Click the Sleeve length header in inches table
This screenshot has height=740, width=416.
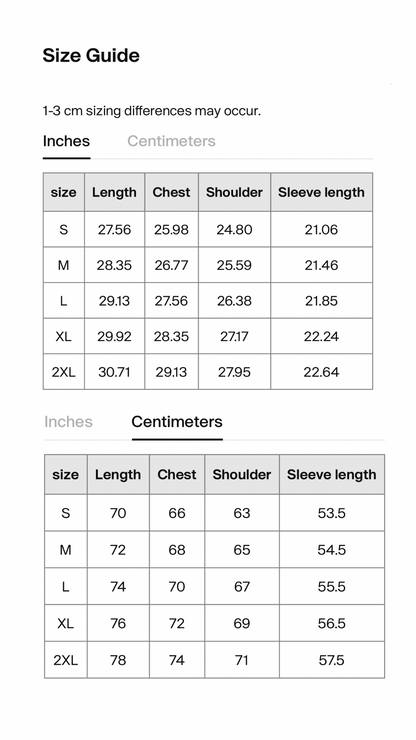pyautogui.click(x=322, y=192)
